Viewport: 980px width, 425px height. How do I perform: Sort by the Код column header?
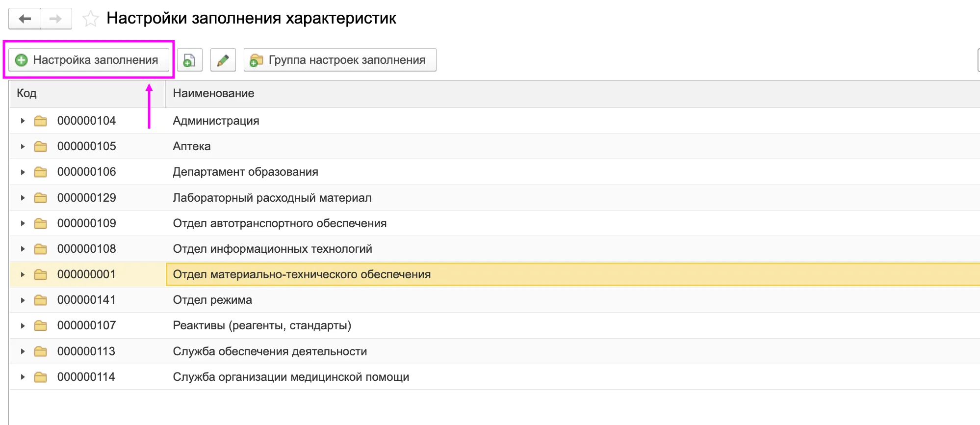[x=87, y=94]
